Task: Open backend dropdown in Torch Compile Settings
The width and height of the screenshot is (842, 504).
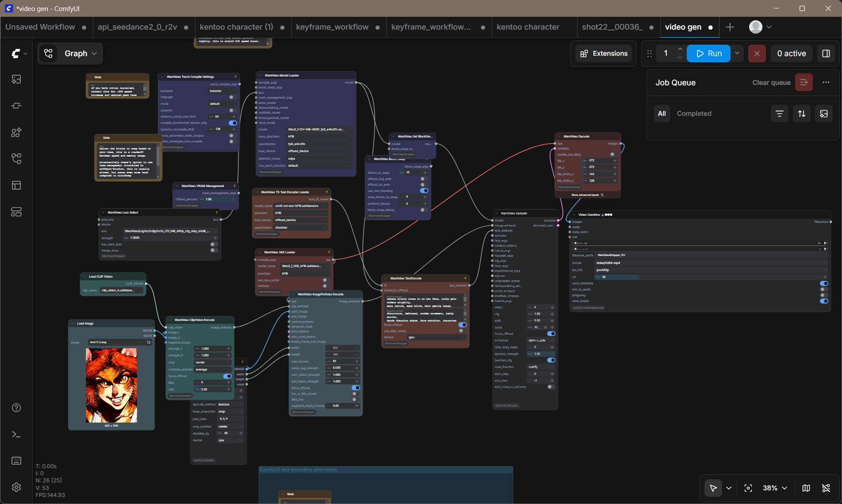Action: (223, 91)
